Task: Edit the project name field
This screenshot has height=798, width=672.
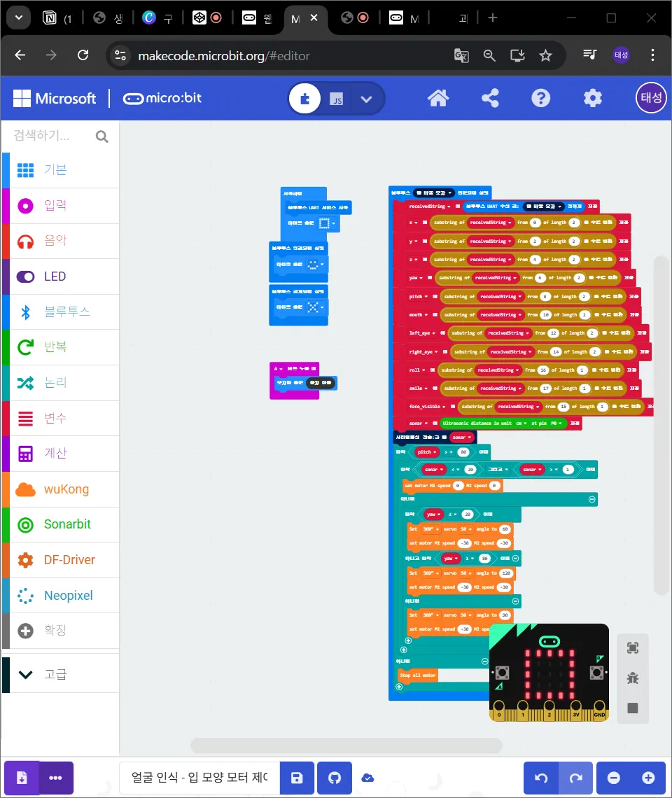Action: point(199,778)
